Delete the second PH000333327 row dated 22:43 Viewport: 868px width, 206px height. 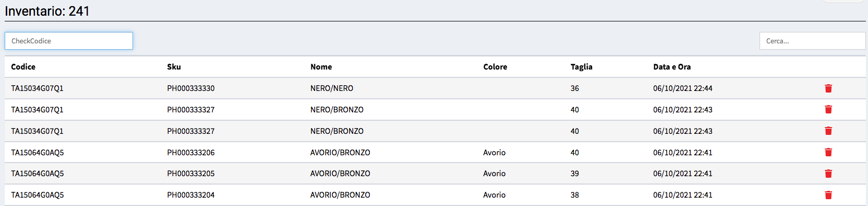pos(828,131)
